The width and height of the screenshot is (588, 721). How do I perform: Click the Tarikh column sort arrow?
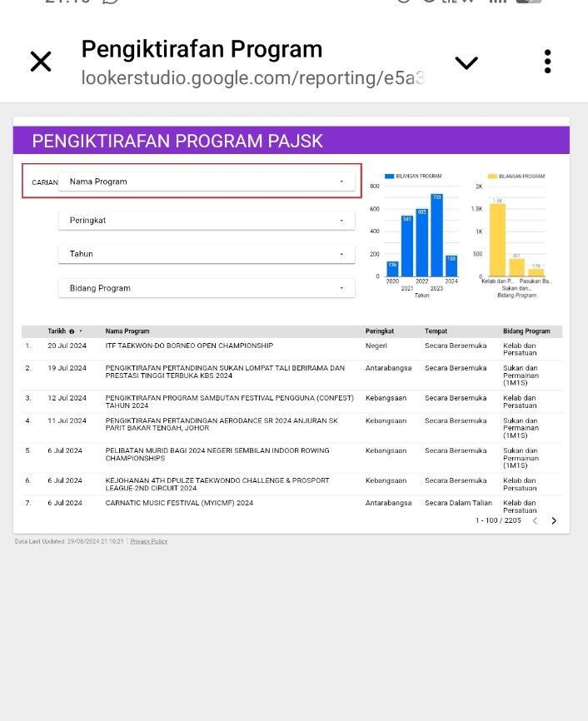(81, 331)
